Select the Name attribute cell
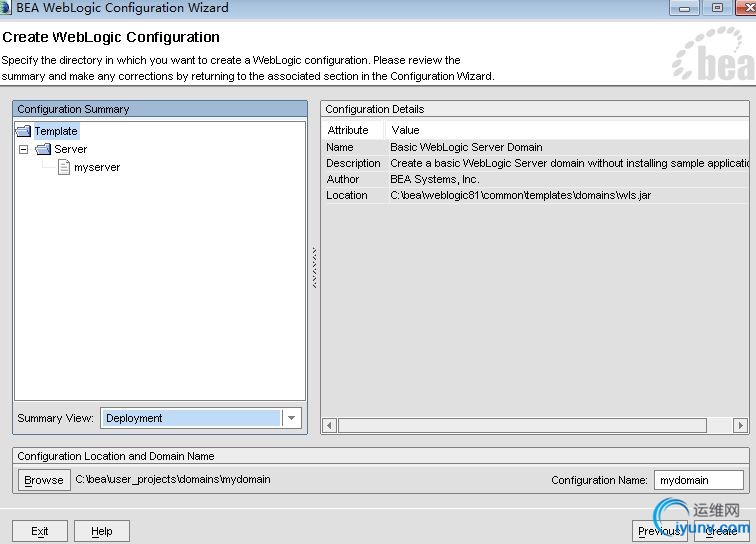Screen dimensions: 756x544 [340, 147]
